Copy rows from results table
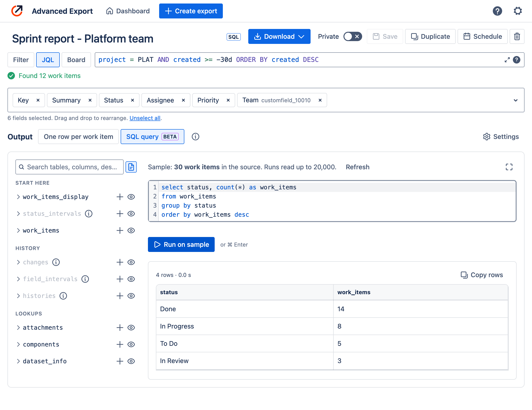This screenshot has height=410, width=532. [482, 275]
